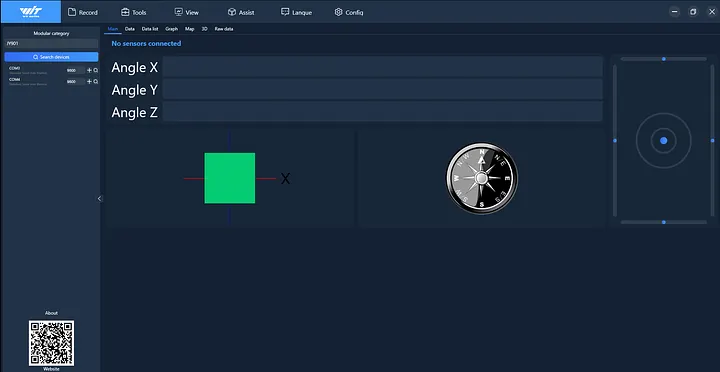
Task: Open the View menu
Action: pos(186,12)
